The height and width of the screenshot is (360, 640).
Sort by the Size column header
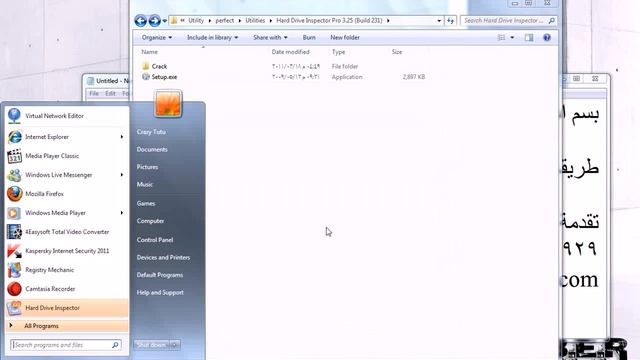point(397,52)
